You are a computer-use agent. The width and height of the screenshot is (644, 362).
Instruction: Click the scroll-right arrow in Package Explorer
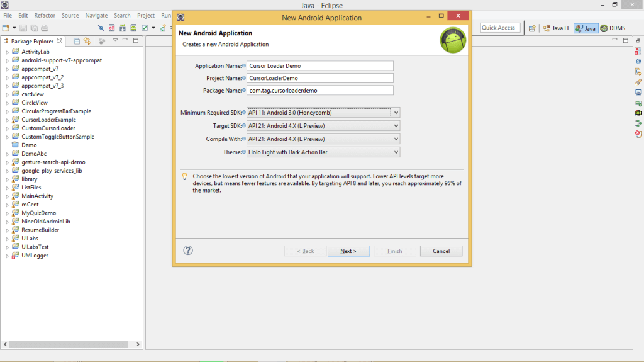(x=138, y=344)
